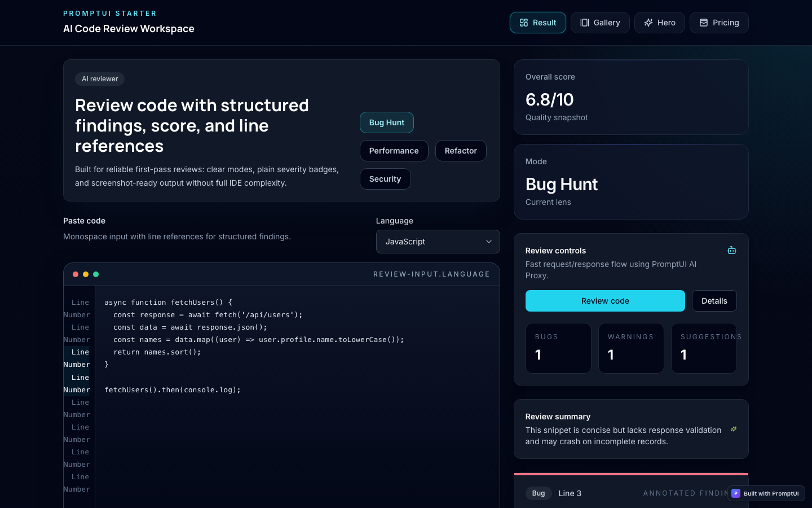
Task: Click the red dot in the code editor header
Action: pyautogui.click(x=76, y=274)
